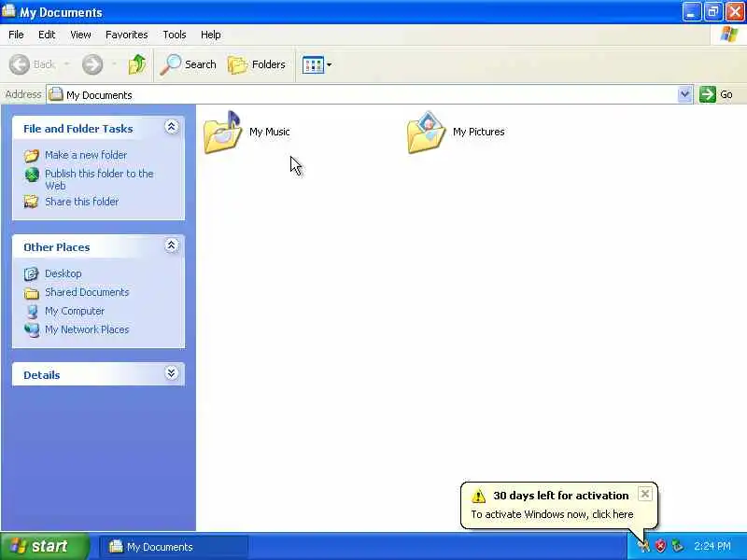The height and width of the screenshot is (560, 747).
Task: Click the Forward navigation arrow
Action: [x=92, y=64]
